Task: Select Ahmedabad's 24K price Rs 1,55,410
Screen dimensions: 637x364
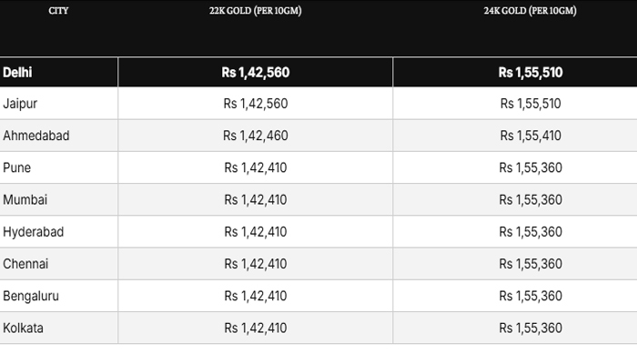Action: [x=530, y=136]
